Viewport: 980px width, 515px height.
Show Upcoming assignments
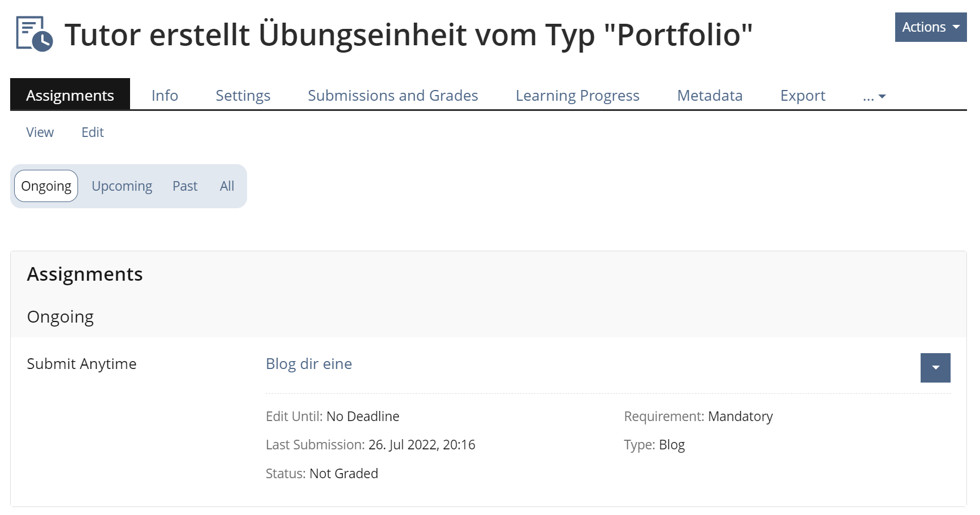click(x=122, y=186)
